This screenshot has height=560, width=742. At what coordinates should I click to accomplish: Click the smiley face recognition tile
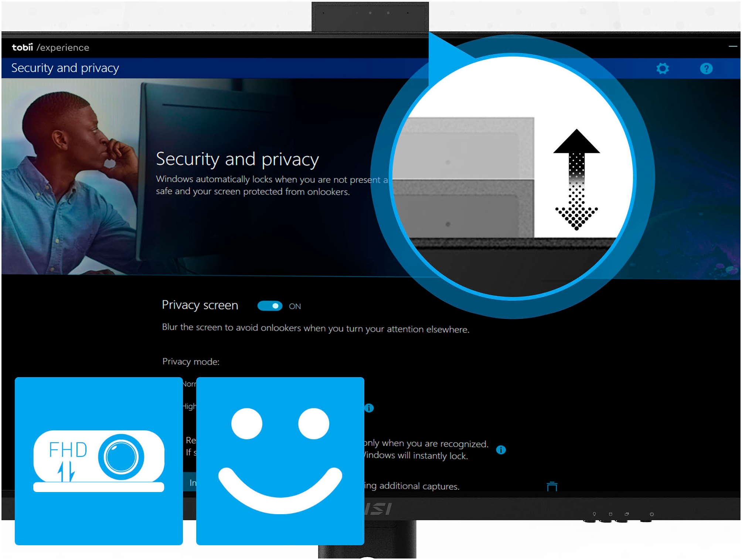pyautogui.click(x=280, y=461)
